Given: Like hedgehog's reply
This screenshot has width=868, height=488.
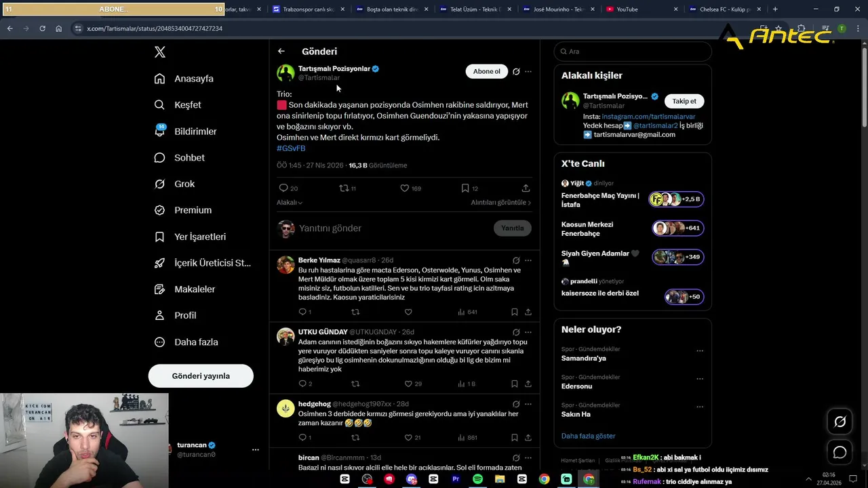Looking at the screenshot, I should [x=408, y=438].
